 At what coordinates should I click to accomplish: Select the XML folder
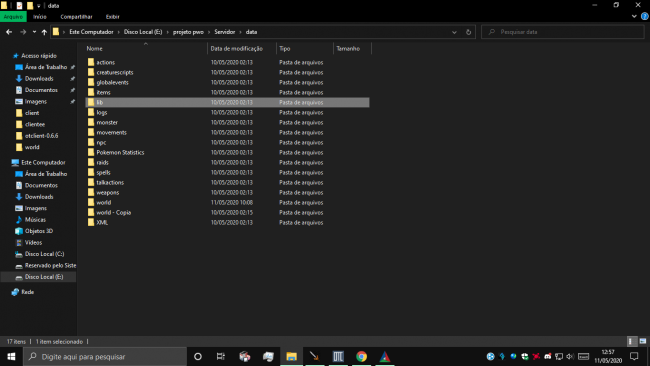(102, 223)
